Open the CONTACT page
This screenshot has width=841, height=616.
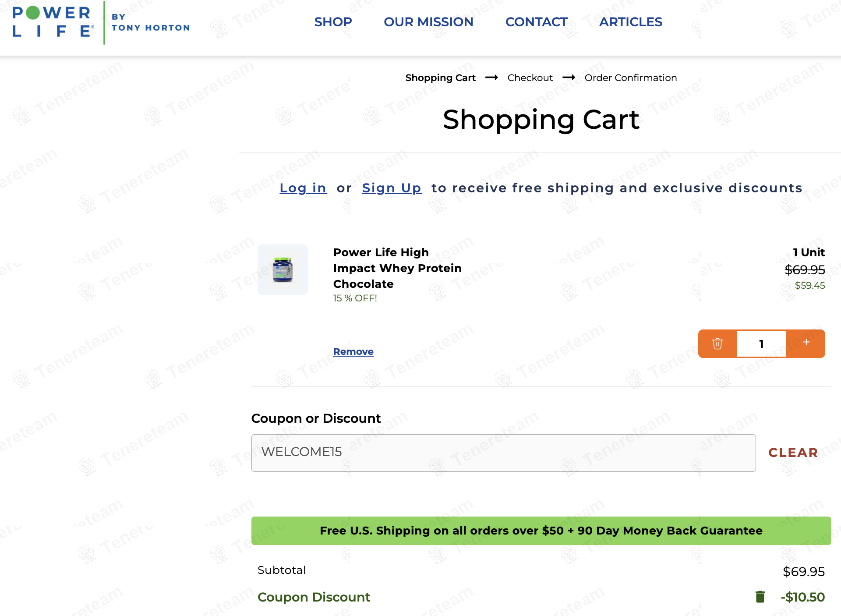536,22
